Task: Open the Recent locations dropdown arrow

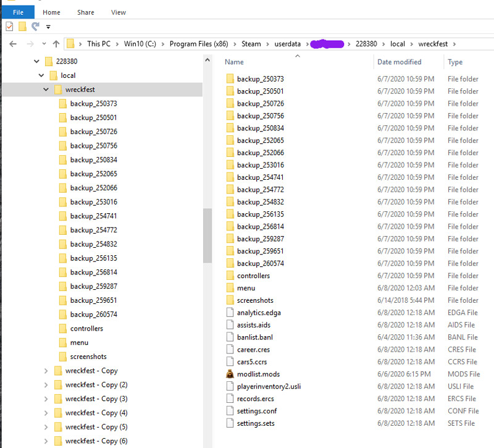Action: (44, 44)
